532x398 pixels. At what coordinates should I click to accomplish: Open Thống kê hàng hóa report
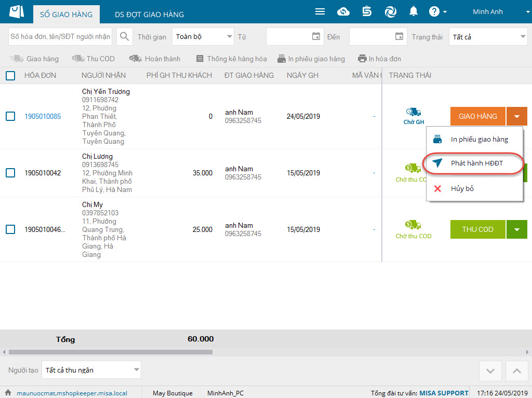231,59
